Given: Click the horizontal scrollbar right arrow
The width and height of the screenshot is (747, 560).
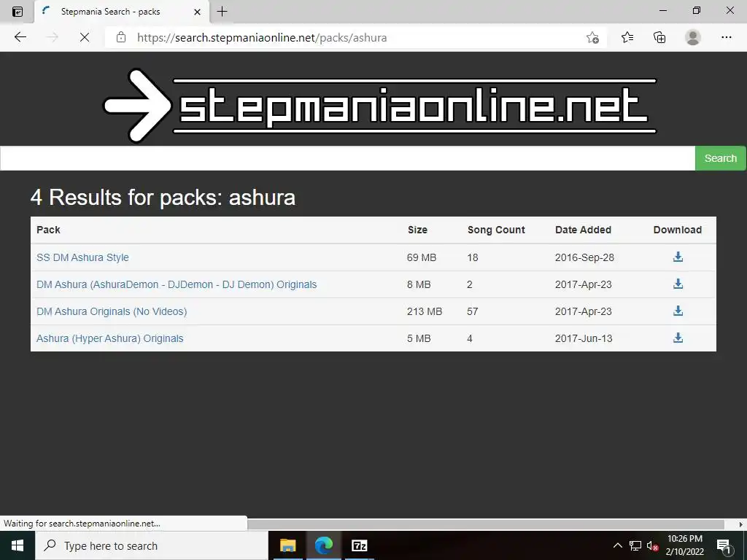Looking at the screenshot, I should click(x=741, y=524).
